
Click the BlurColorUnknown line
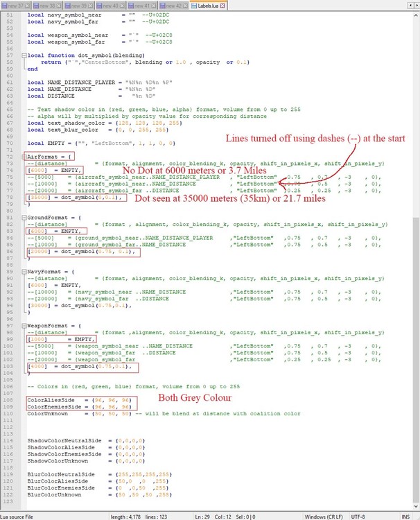click(100, 495)
